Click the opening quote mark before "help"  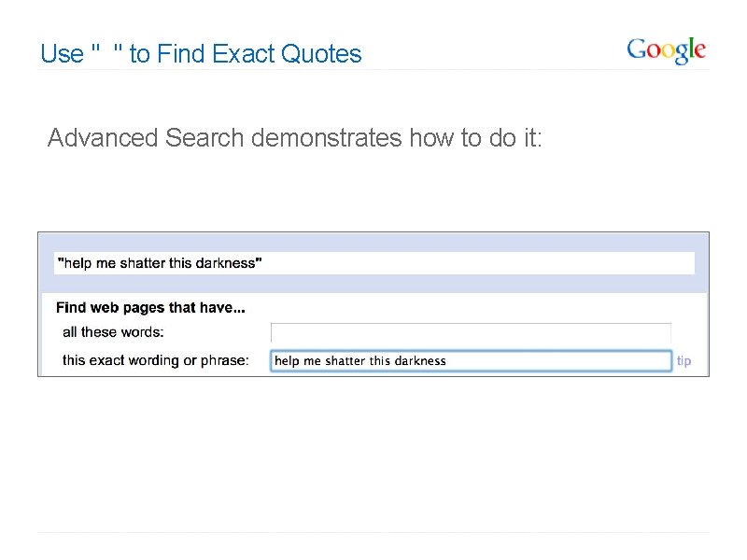[x=61, y=261]
